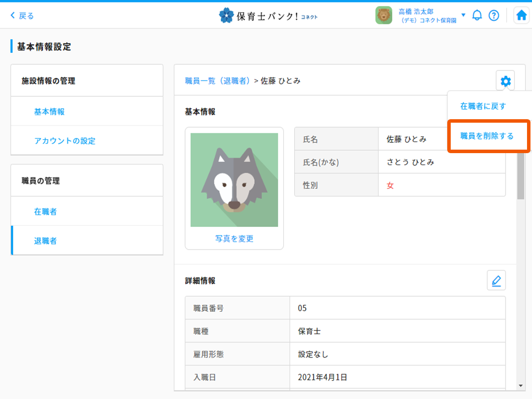Click the pencil edit icon for 詳細情報

496,281
